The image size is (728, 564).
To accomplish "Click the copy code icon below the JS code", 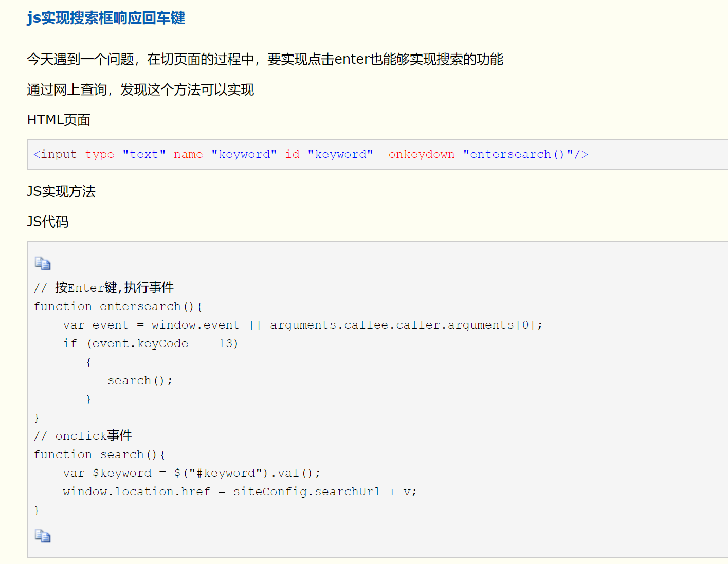I will (x=43, y=536).
